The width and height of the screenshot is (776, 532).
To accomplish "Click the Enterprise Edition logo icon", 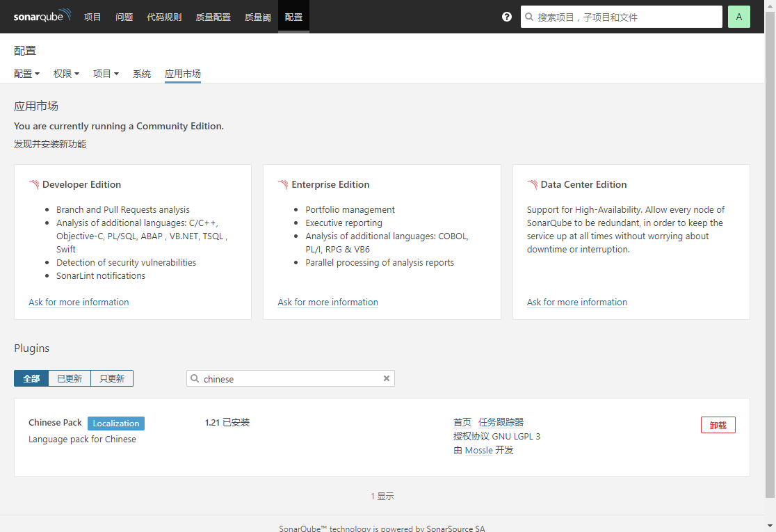I will point(283,184).
